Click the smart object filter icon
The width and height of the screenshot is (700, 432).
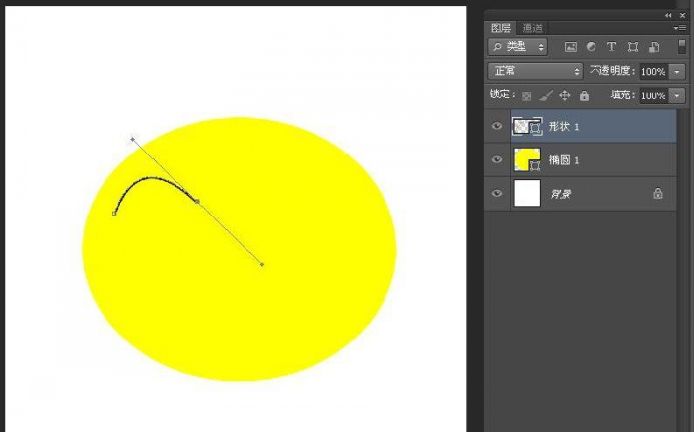click(x=654, y=47)
